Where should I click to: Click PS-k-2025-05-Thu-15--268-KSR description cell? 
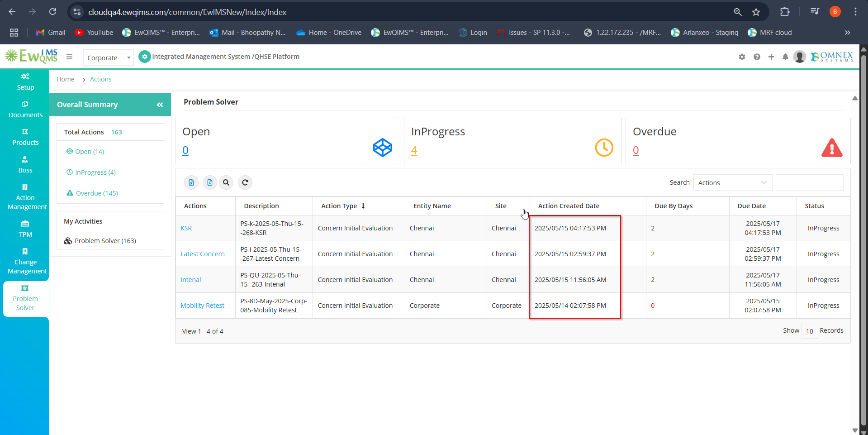click(x=274, y=228)
